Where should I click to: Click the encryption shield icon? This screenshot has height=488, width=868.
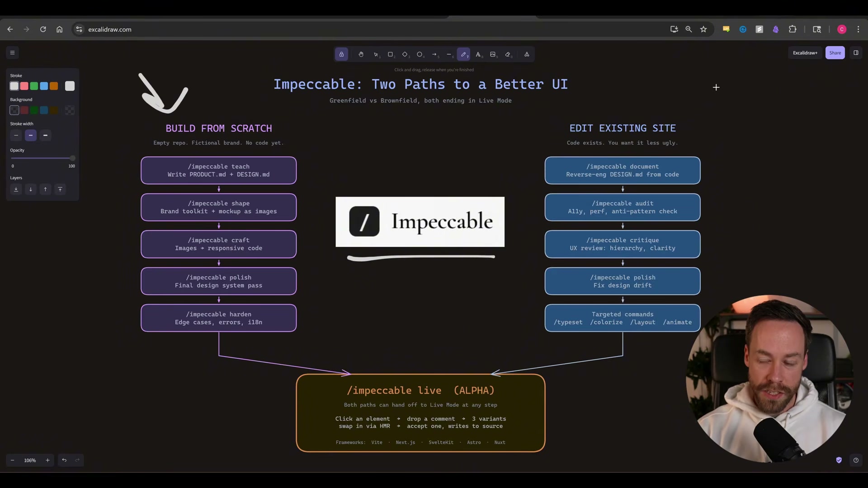839,460
